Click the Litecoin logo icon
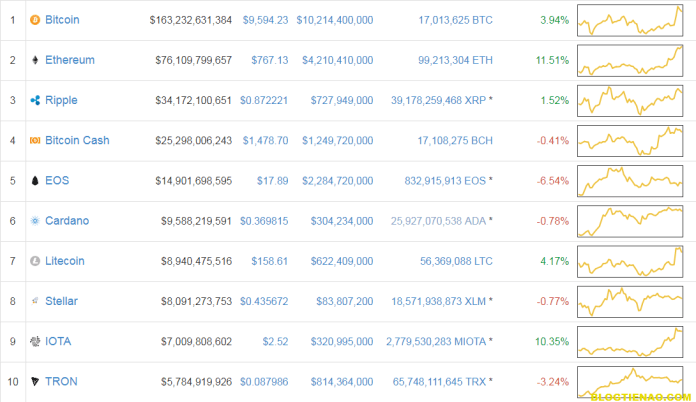The width and height of the screenshot is (696, 402). [x=35, y=261]
